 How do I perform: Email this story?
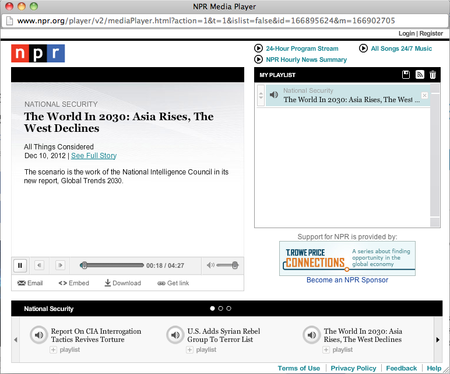[30, 283]
